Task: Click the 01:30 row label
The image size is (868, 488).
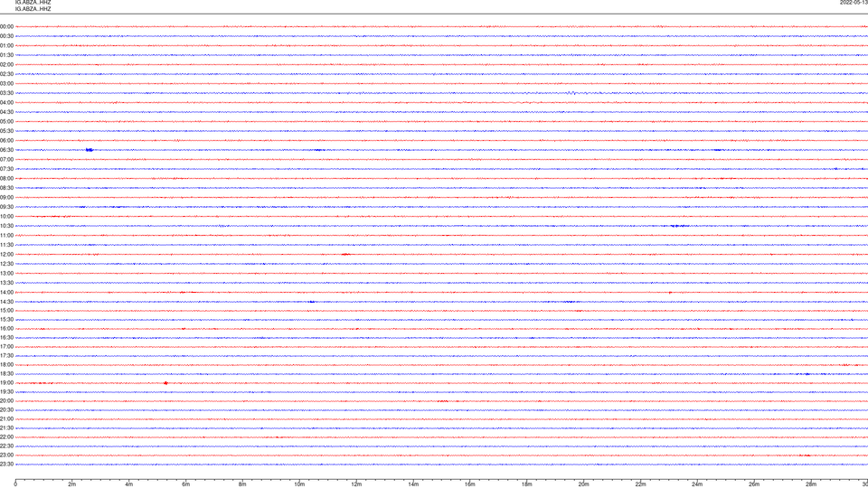Action: tap(6, 55)
